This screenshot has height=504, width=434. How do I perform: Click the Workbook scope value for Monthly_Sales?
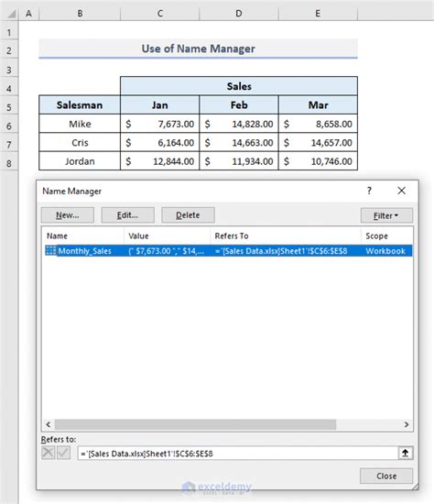385,251
